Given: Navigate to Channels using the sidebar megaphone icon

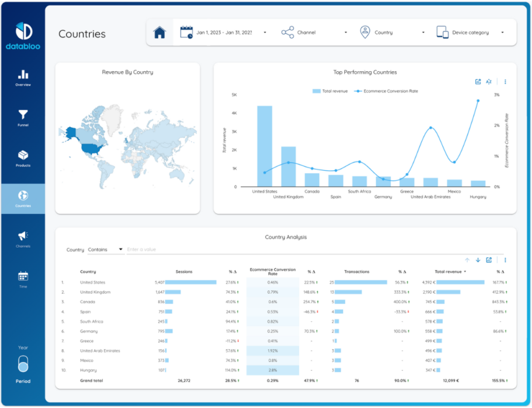Looking at the screenshot, I should tap(23, 238).
